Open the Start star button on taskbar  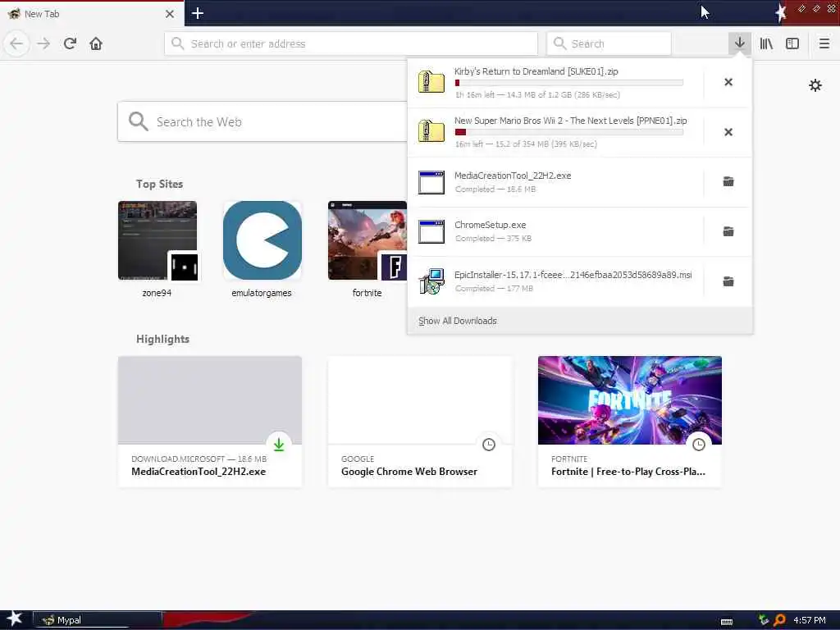coord(15,619)
